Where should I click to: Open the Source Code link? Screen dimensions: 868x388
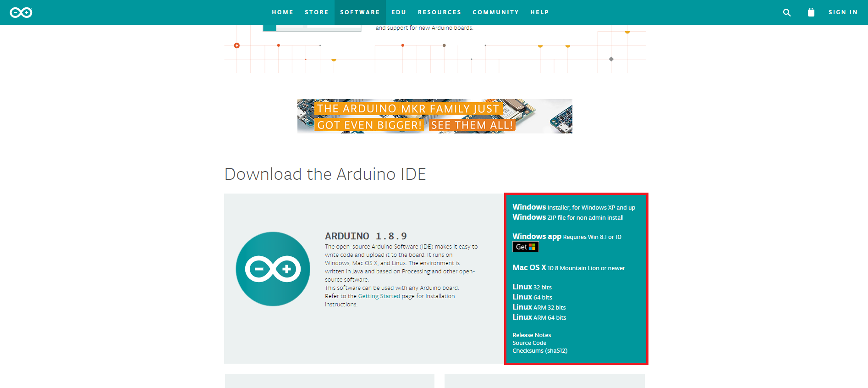(x=529, y=343)
